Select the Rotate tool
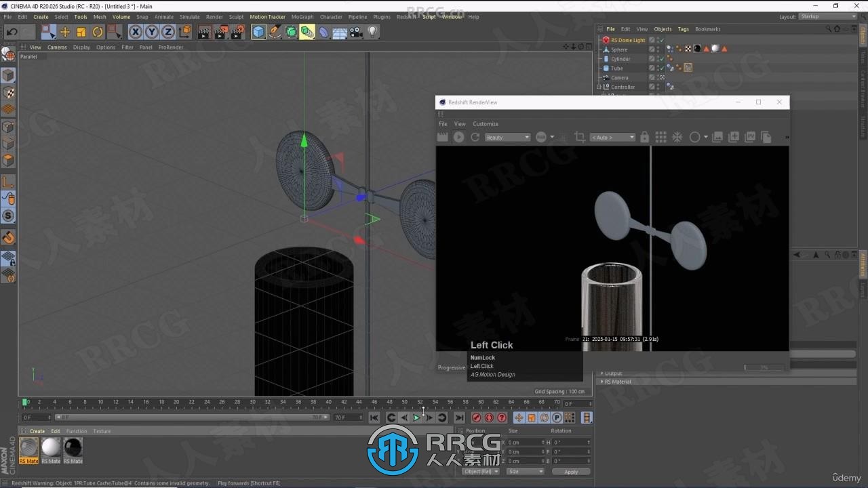 pyautogui.click(x=98, y=32)
